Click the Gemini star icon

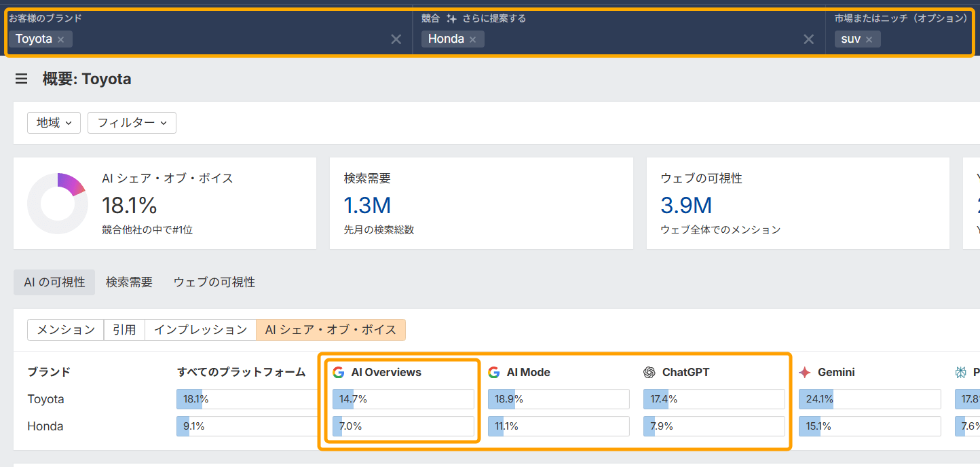pyautogui.click(x=805, y=372)
